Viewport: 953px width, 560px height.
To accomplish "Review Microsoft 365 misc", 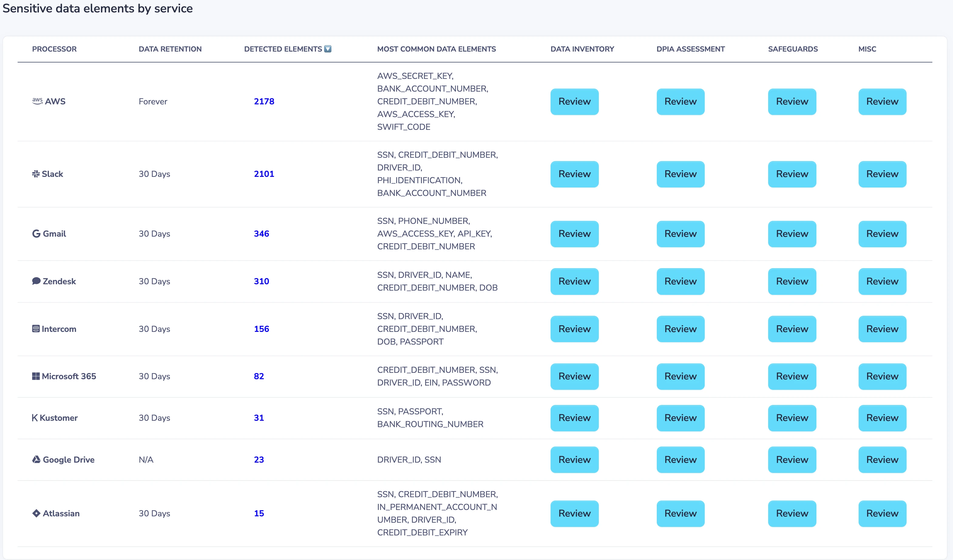I will point(882,377).
